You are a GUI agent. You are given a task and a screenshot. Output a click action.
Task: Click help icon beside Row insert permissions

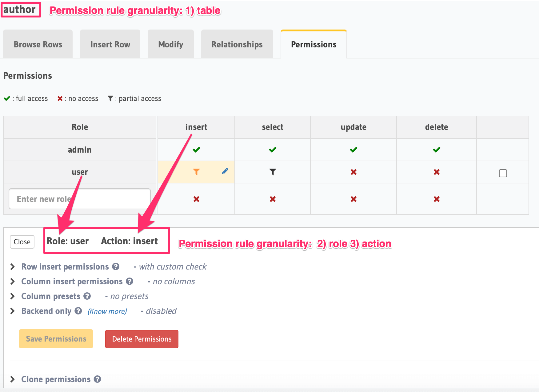(116, 267)
